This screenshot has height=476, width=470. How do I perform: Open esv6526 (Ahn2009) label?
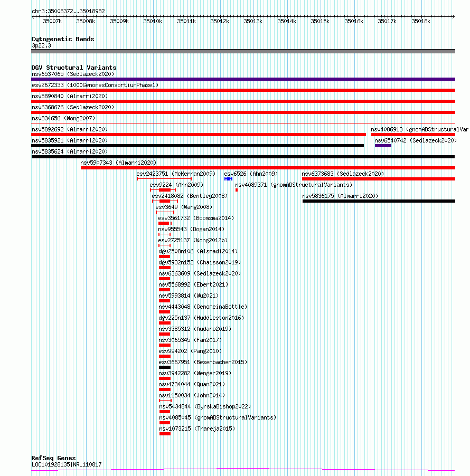tap(251, 174)
